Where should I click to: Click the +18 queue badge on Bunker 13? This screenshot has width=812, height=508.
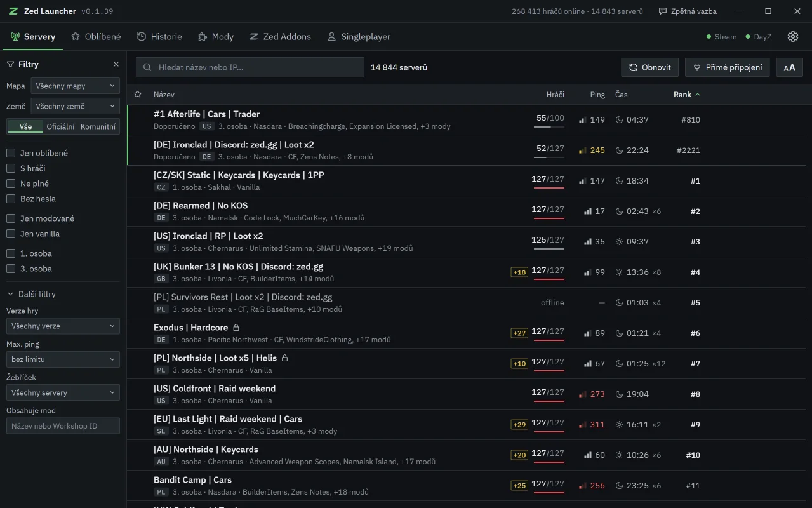[x=519, y=272]
